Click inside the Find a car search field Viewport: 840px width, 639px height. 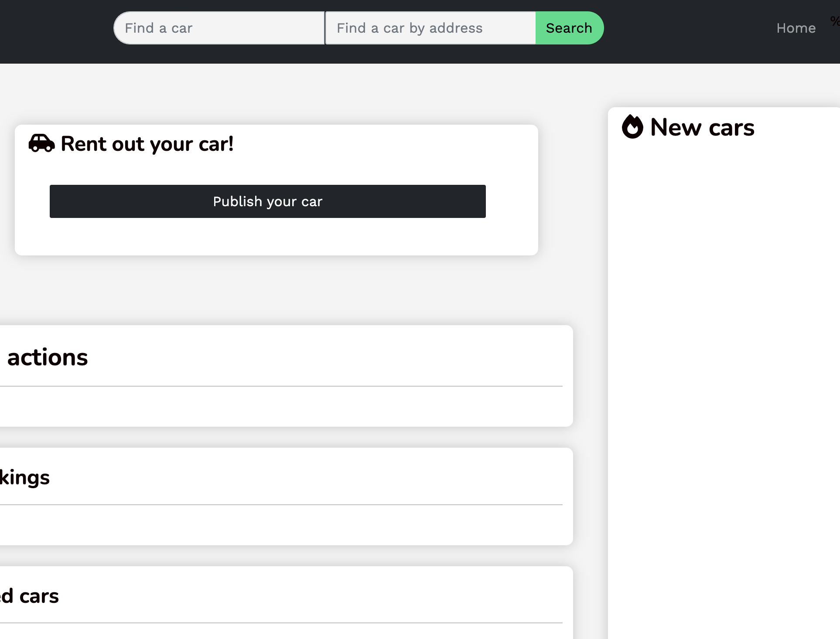pos(218,27)
